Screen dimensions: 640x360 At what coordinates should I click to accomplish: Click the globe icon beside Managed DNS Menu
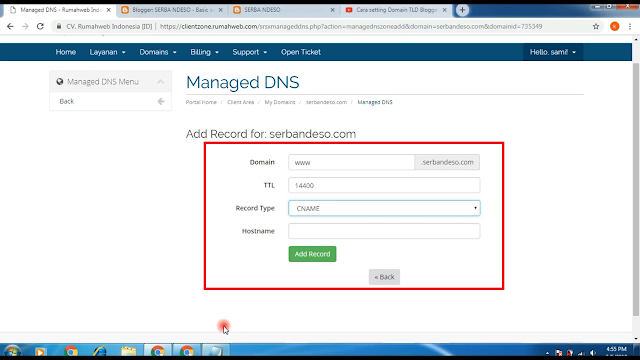(x=60, y=82)
